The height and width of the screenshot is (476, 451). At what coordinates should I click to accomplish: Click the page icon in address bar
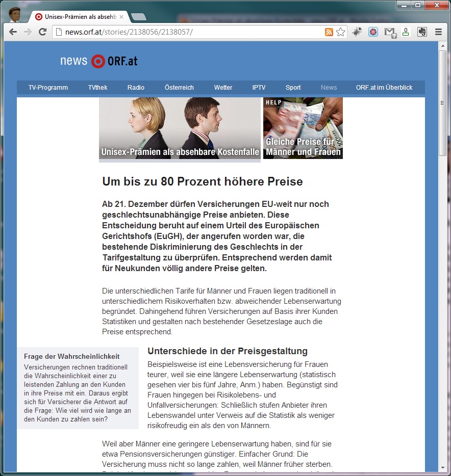coord(59,32)
